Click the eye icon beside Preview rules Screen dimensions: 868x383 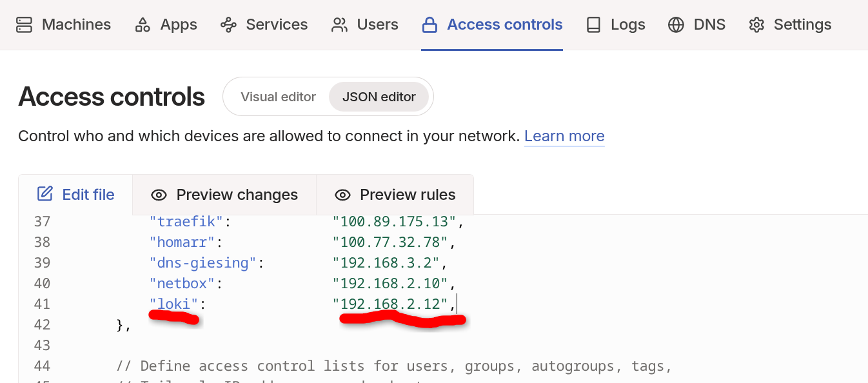click(x=342, y=195)
